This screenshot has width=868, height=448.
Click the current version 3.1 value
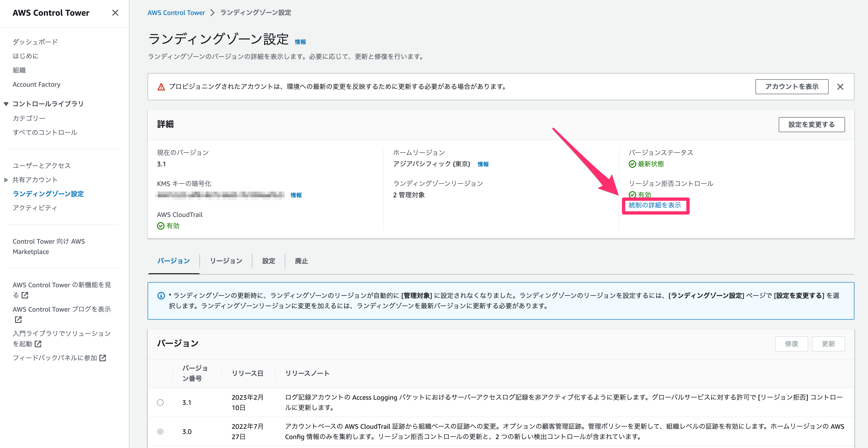tap(161, 164)
